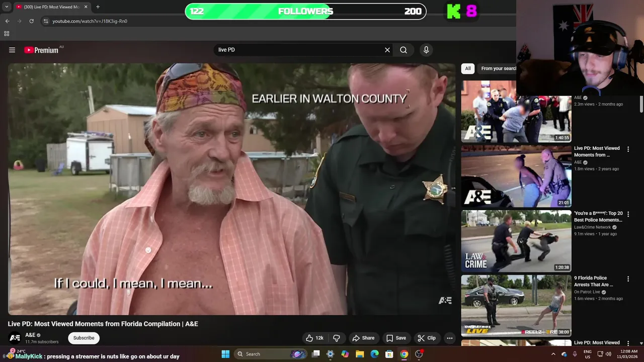Open 'On Patrol: Live' channel link
The image size is (644, 362).
(x=587, y=292)
